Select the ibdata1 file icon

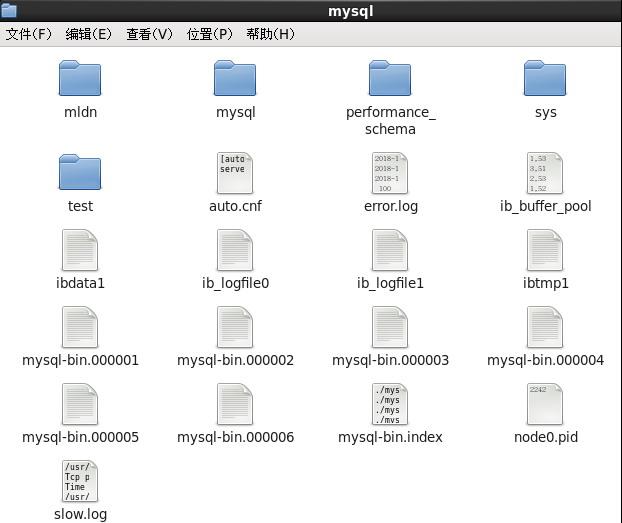click(x=80, y=250)
